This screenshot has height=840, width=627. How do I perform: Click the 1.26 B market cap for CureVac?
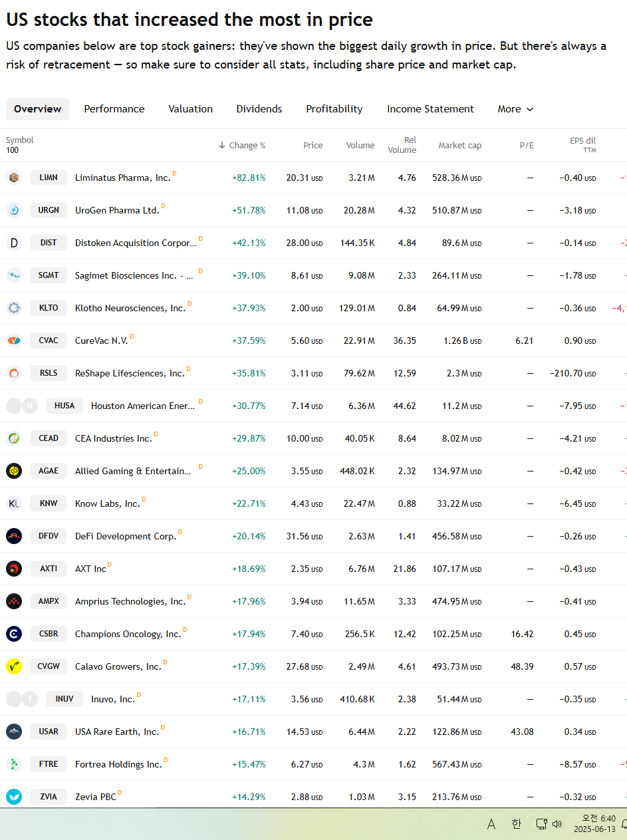tap(463, 341)
